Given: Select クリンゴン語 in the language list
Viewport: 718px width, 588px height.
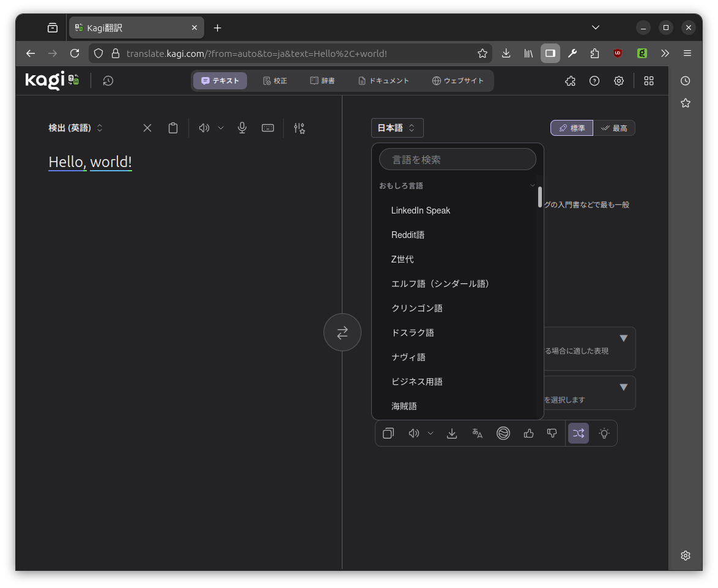Looking at the screenshot, I should (417, 308).
